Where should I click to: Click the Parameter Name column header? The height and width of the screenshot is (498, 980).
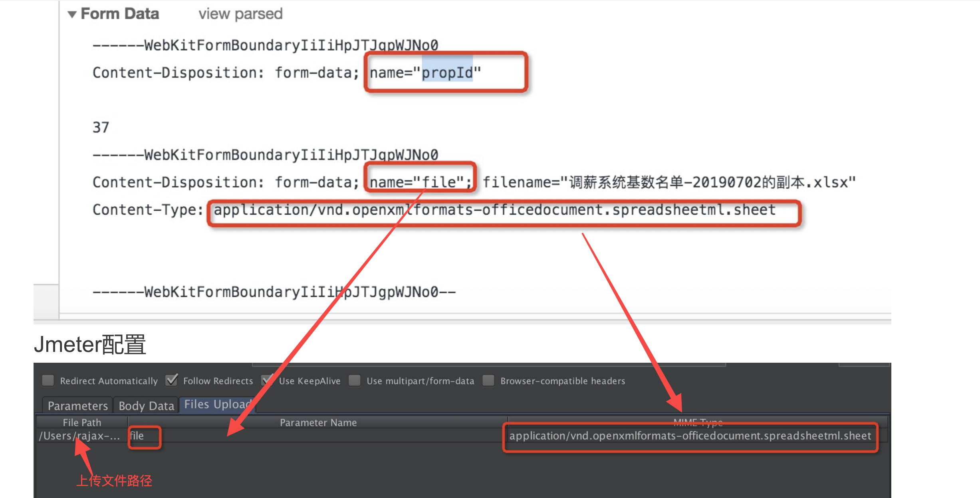(x=318, y=423)
